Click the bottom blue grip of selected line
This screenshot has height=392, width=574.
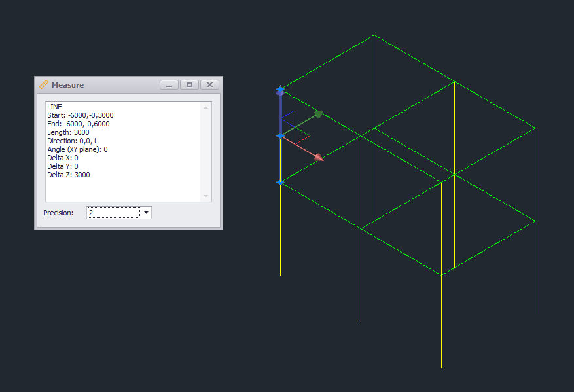pyautogui.click(x=280, y=183)
